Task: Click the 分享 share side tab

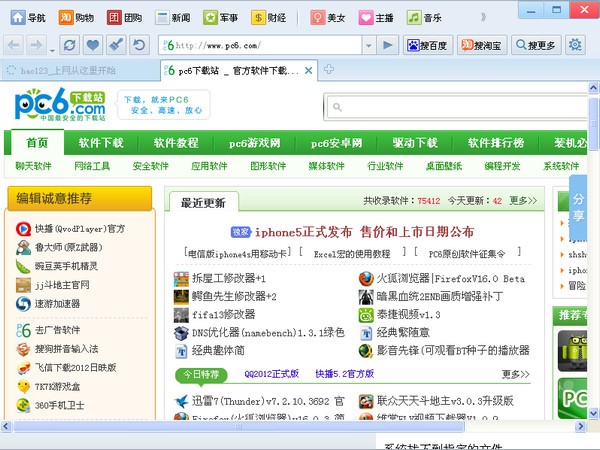Action: [x=578, y=207]
